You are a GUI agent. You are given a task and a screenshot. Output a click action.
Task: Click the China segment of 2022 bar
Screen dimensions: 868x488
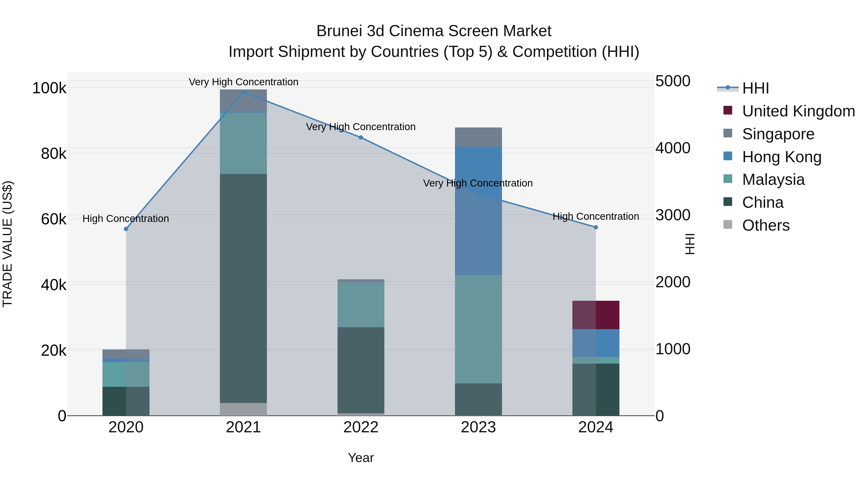(361, 370)
